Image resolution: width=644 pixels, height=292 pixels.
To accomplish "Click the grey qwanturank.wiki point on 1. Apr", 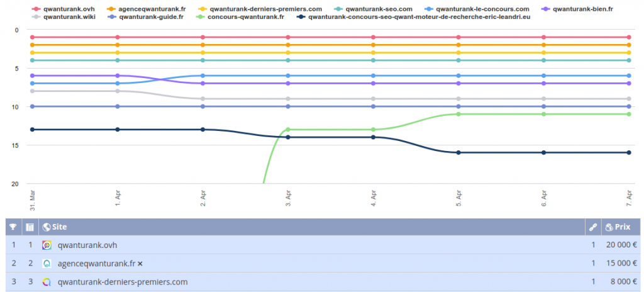I will pyautogui.click(x=118, y=91).
